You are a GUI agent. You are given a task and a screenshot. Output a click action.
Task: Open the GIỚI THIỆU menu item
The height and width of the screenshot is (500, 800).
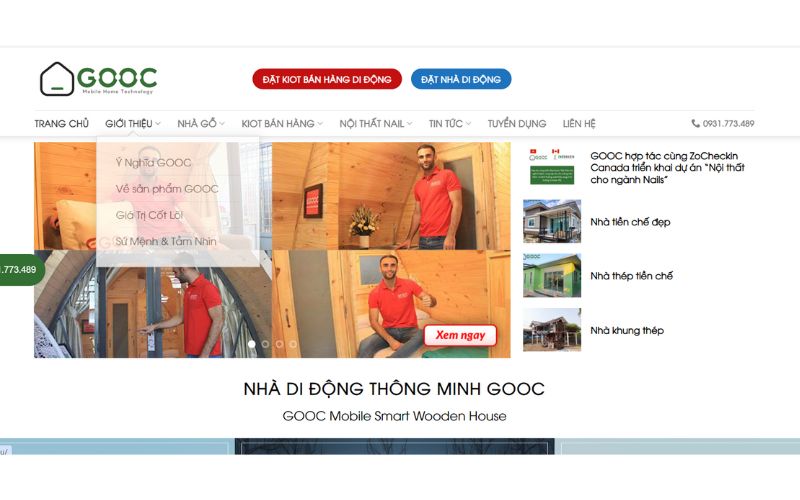pyautogui.click(x=129, y=123)
